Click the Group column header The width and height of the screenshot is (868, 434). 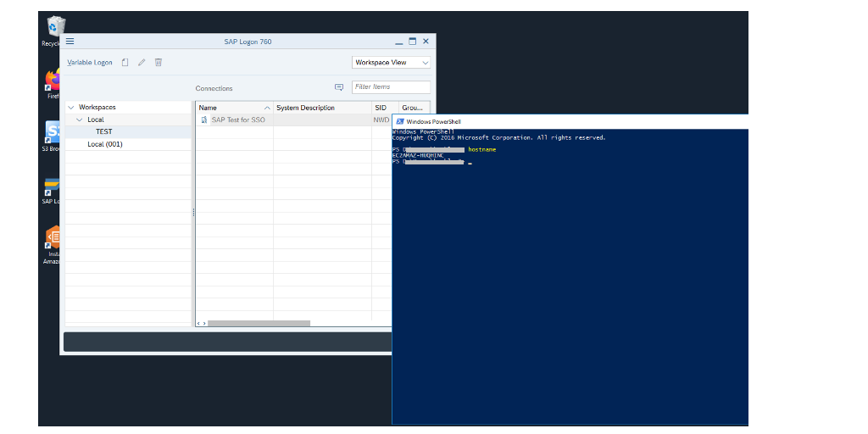(414, 108)
